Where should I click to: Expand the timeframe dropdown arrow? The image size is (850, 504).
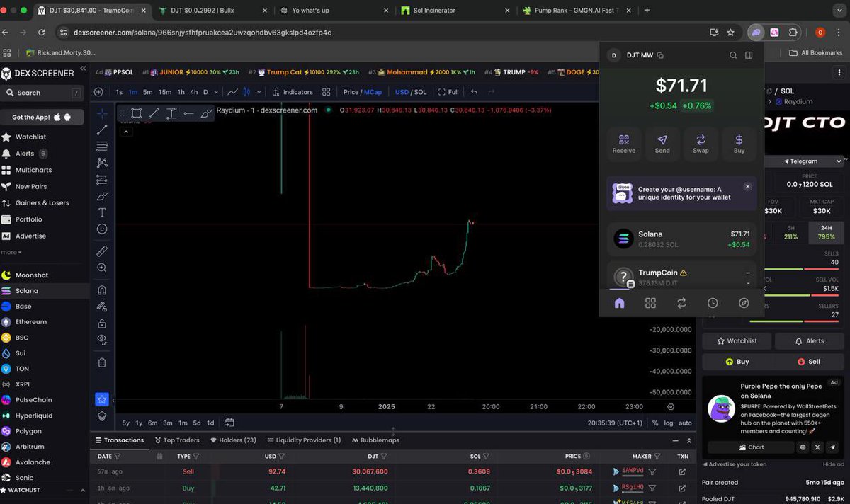pyautogui.click(x=215, y=92)
